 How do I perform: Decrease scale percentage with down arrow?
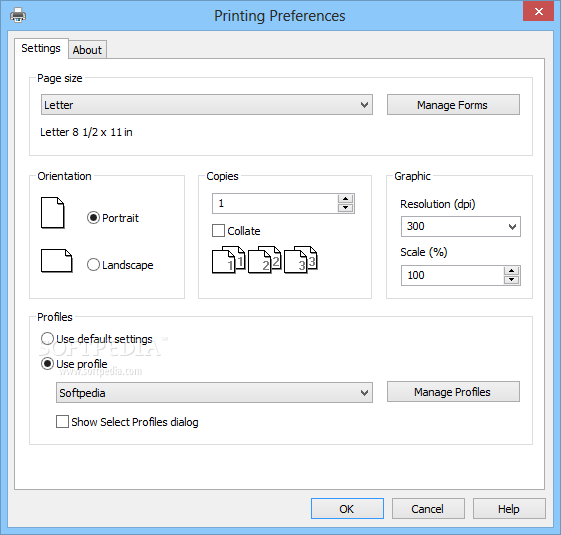click(512, 280)
